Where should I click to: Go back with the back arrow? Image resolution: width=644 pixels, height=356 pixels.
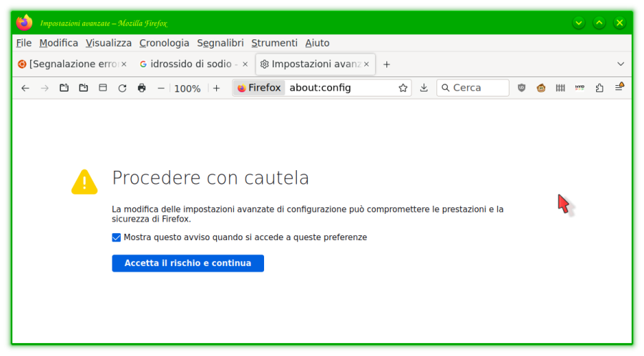tap(26, 88)
